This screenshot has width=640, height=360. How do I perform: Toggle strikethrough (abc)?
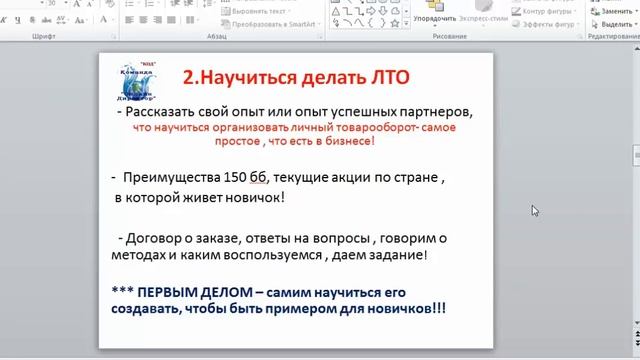point(47,20)
